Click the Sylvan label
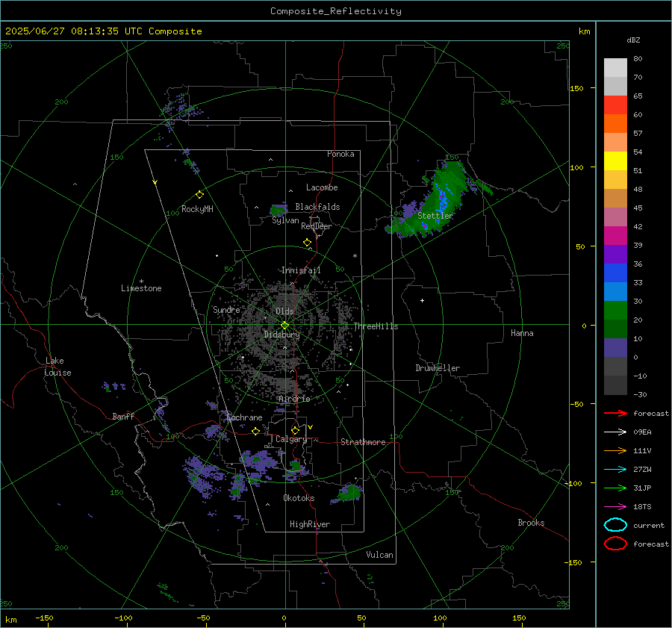This screenshot has width=672, height=628. coord(285,220)
